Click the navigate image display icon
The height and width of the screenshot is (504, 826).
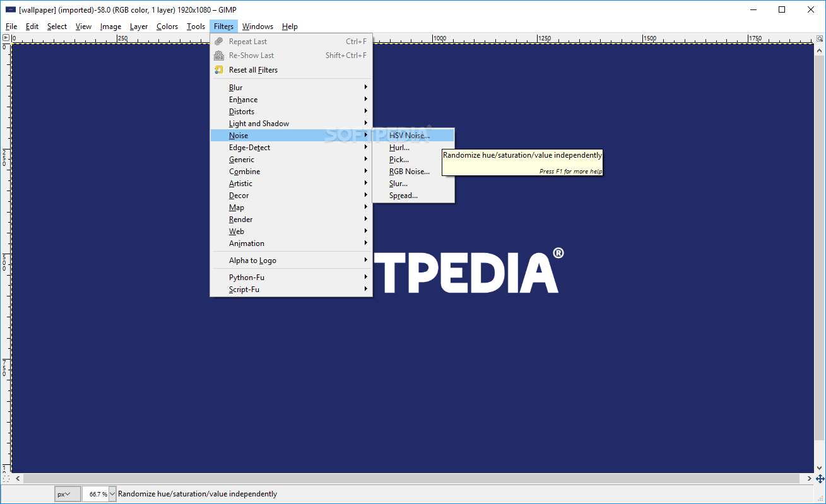coord(820,478)
